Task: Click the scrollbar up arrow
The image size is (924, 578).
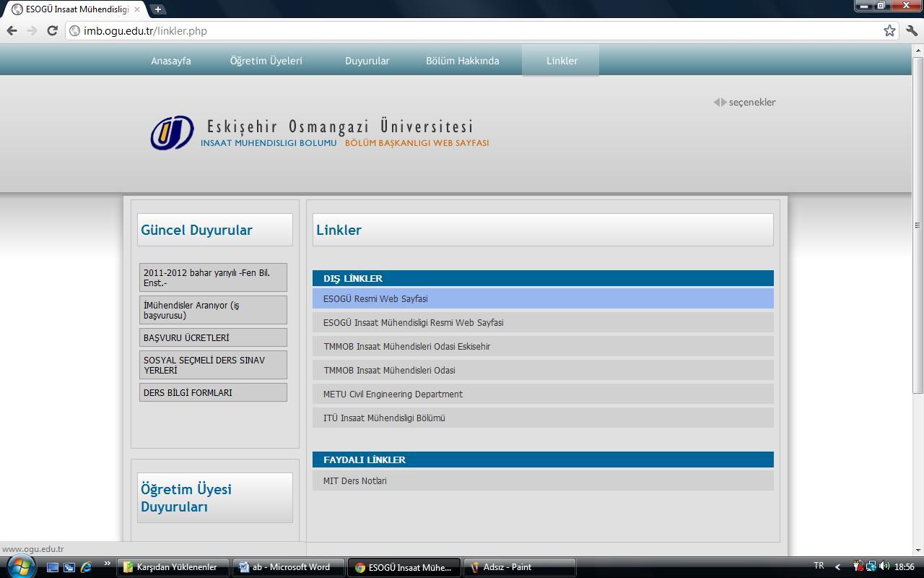Action: (x=918, y=49)
